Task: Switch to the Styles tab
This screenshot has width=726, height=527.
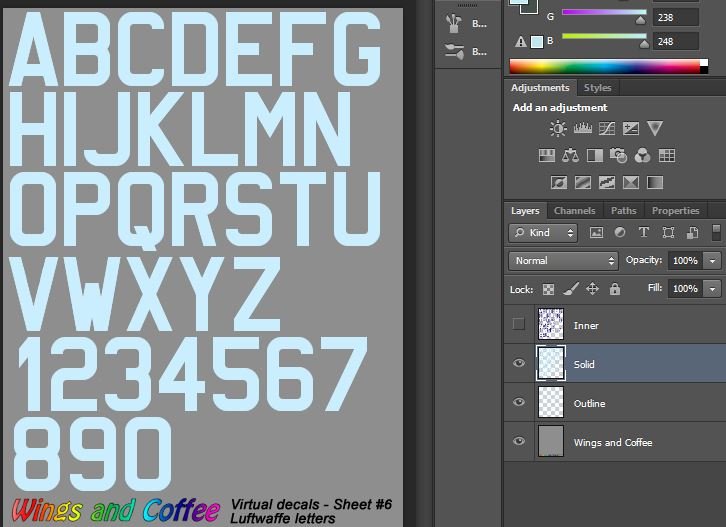Action: point(597,88)
